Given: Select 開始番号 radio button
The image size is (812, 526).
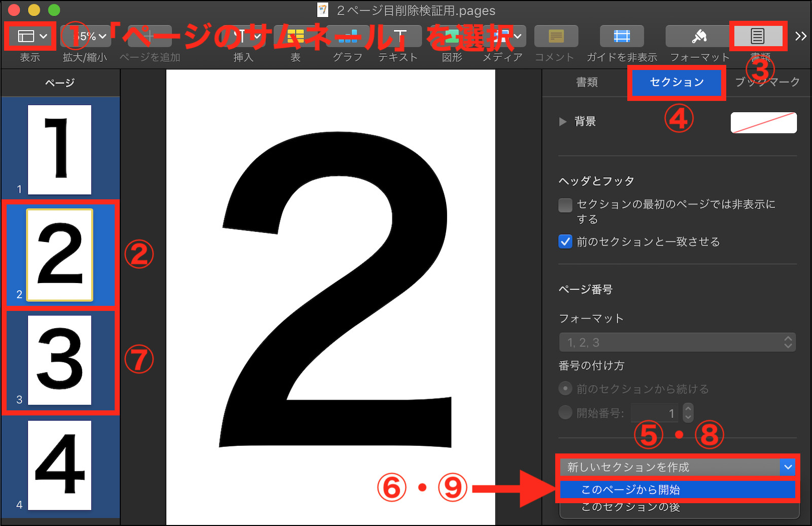Looking at the screenshot, I should pos(565,412).
